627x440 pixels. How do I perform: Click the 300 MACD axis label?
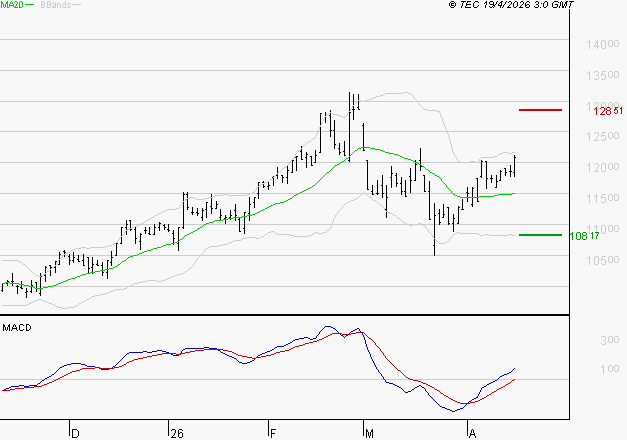pyautogui.click(x=609, y=340)
